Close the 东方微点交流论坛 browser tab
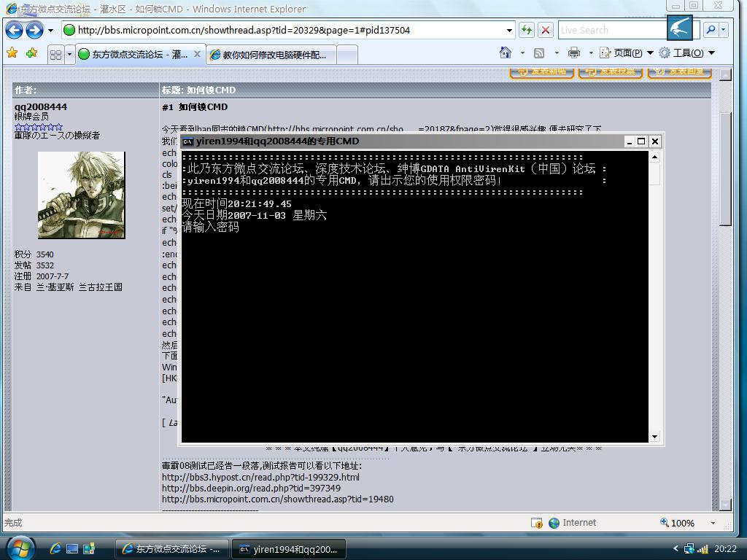This screenshot has height=560, width=747. tap(197, 55)
